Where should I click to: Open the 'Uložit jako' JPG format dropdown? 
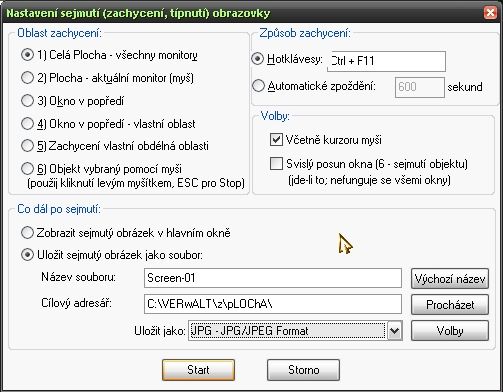(295, 331)
